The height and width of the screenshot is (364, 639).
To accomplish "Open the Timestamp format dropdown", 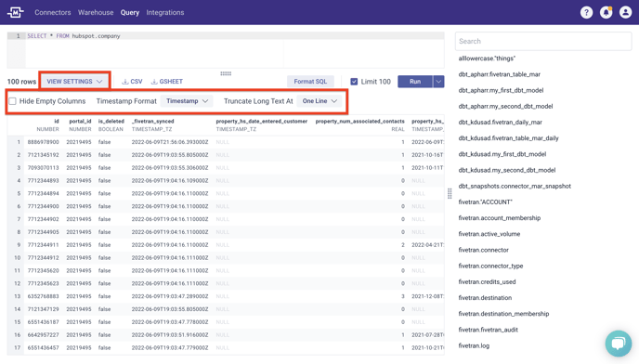I will coord(187,101).
